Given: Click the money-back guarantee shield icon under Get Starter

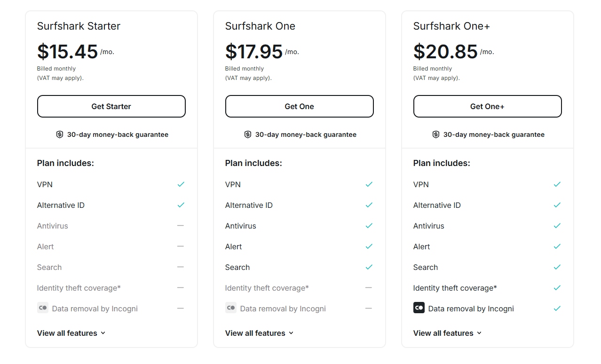Looking at the screenshot, I should pyautogui.click(x=59, y=135).
